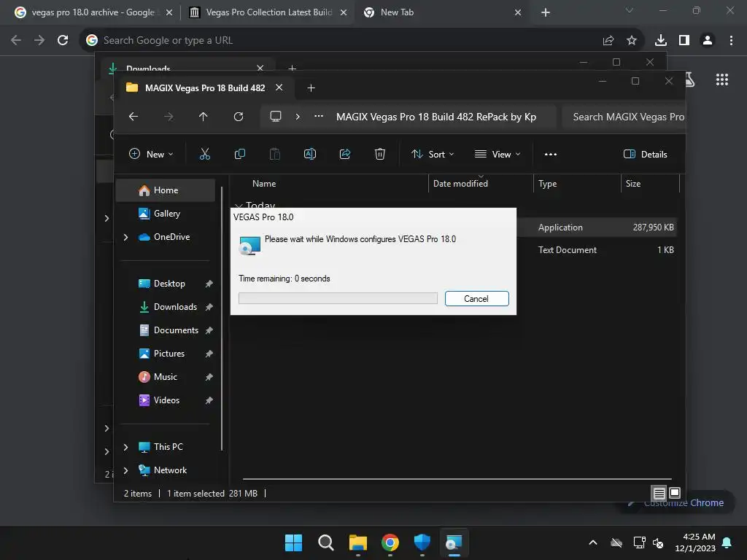The width and height of the screenshot is (747, 560).
Task: Open the View dropdown
Action: coord(498,155)
